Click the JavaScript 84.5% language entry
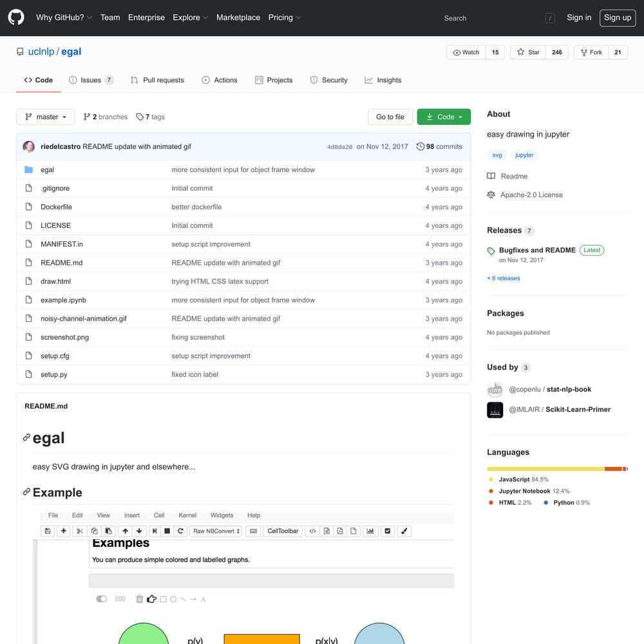The image size is (644, 644). click(x=518, y=479)
